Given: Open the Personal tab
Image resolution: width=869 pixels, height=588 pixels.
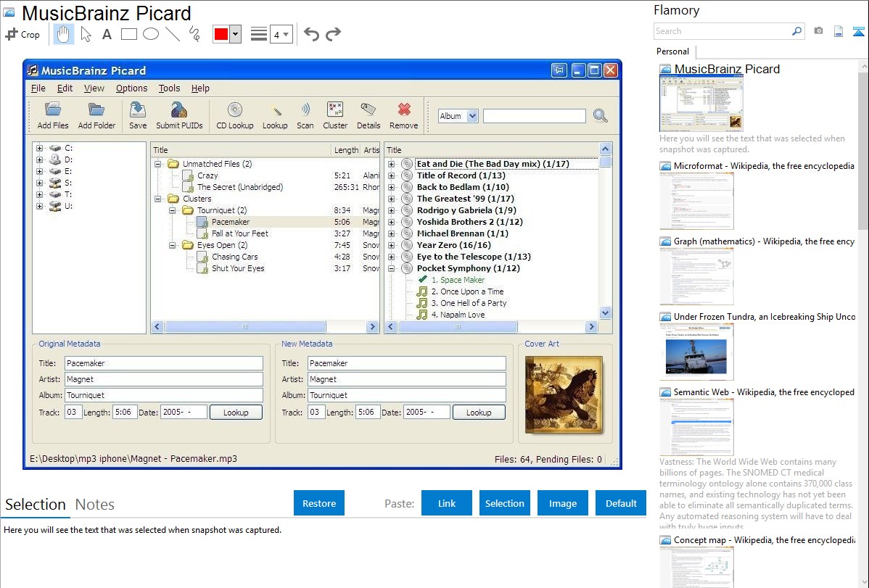Looking at the screenshot, I should [672, 51].
